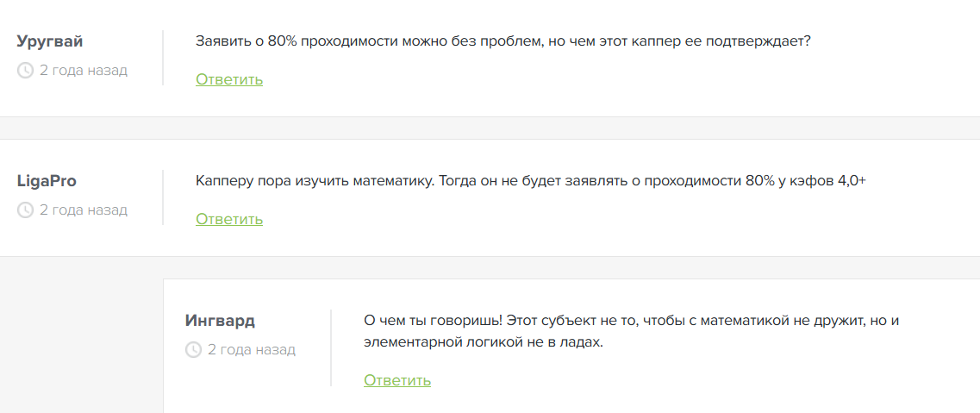The image size is (980, 413).
Task: Click the comment text about 80% проходимости подтверждает
Action: pos(502,41)
